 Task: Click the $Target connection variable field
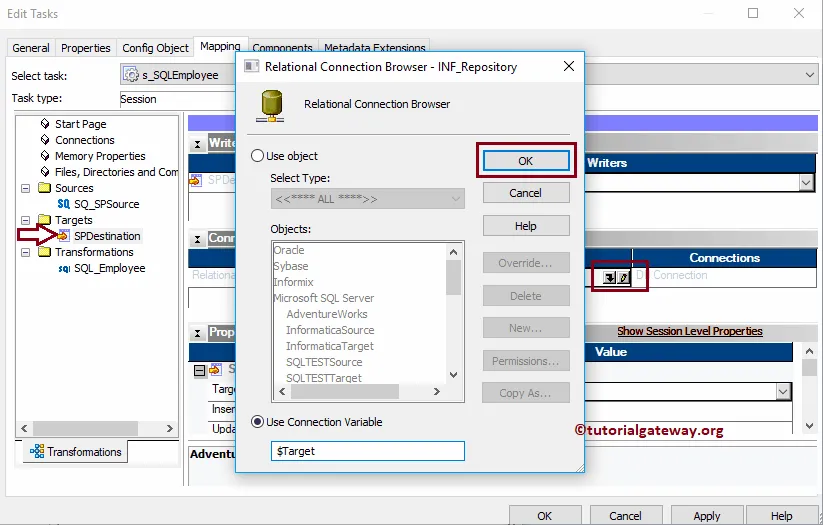click(367, 451)
